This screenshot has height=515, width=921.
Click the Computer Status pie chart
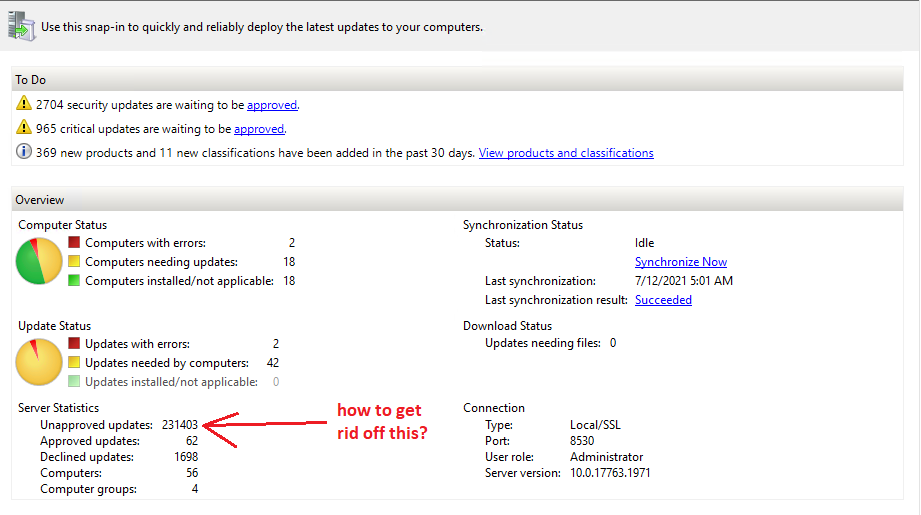(39, 261)
